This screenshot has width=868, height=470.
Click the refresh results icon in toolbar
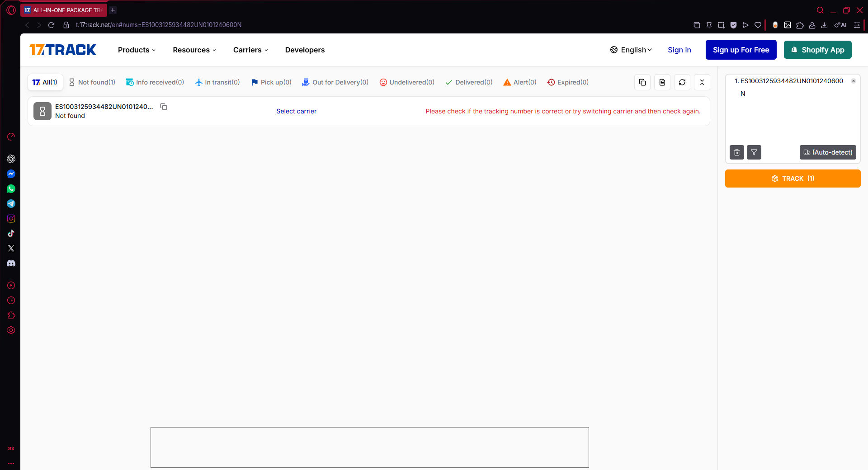[x=682, y=82]
